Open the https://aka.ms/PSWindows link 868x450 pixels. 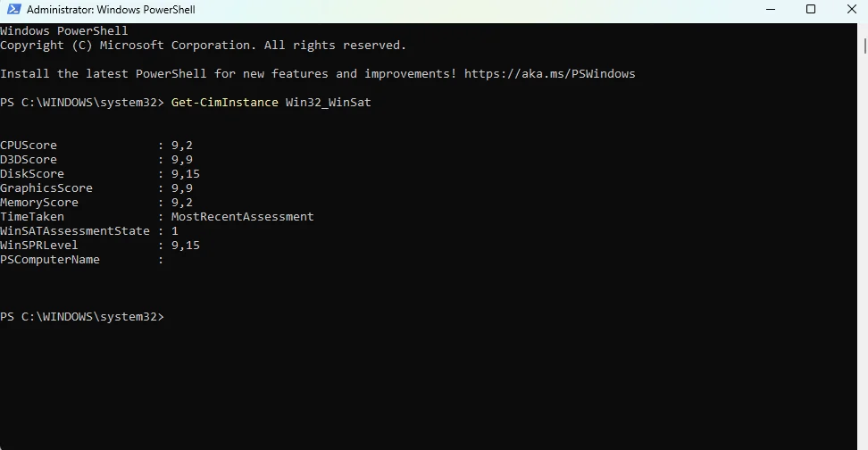click(553, 74)
